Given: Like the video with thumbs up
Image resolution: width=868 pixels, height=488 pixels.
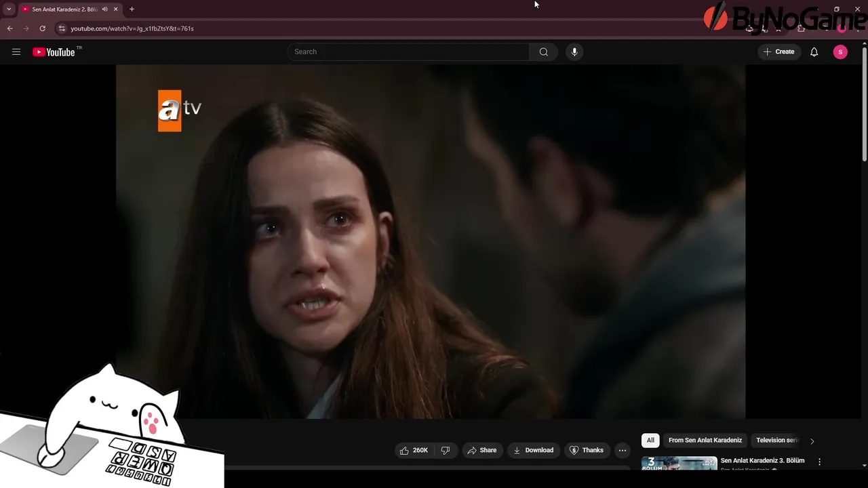Looking at the screenshot, I should pyautogui.click(x=414, y=450).
